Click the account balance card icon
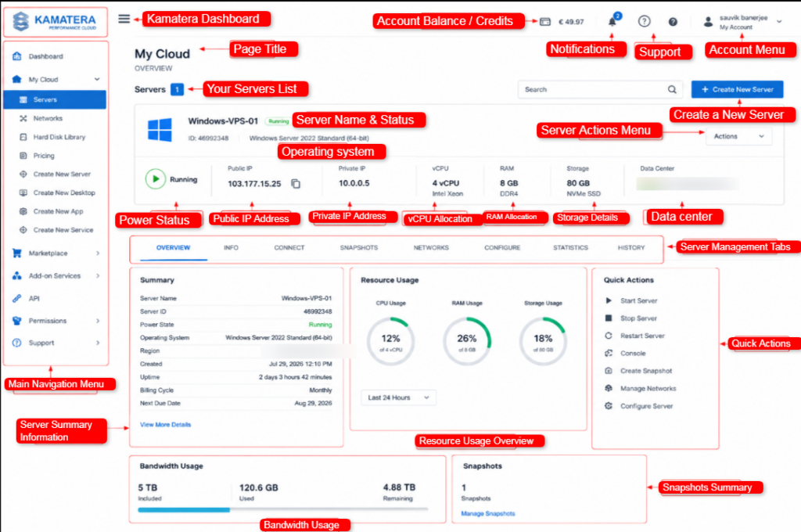801x532 pixels. coord(545,21)
